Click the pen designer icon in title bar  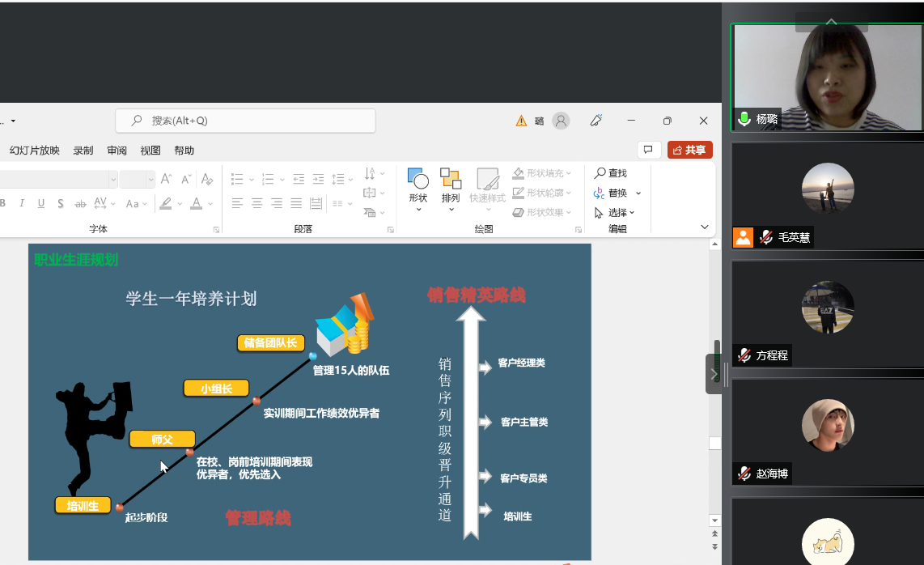pos(596,121)
